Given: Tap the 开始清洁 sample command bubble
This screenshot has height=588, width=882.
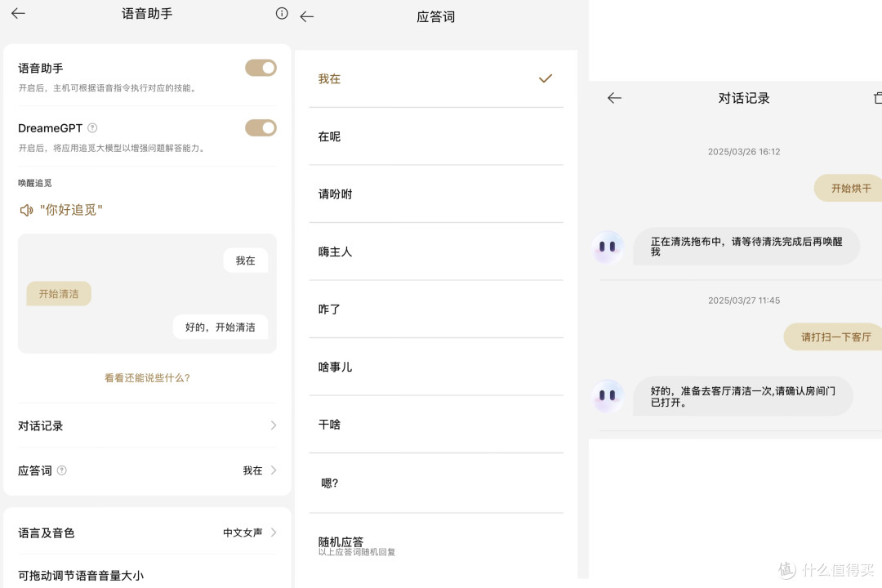Looking at the screenshot, I should tap(59, 294).
